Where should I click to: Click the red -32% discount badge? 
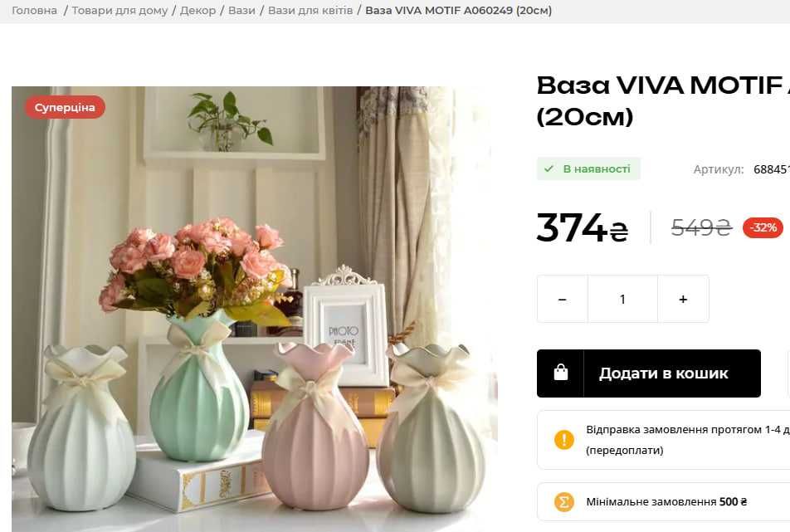click(x=763, y=227)
